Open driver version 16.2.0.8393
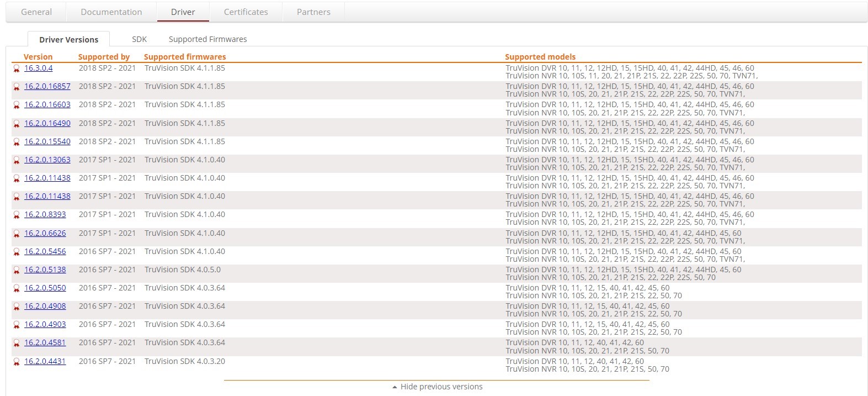Viewport: 868px width, 396px height. [45, 214]
